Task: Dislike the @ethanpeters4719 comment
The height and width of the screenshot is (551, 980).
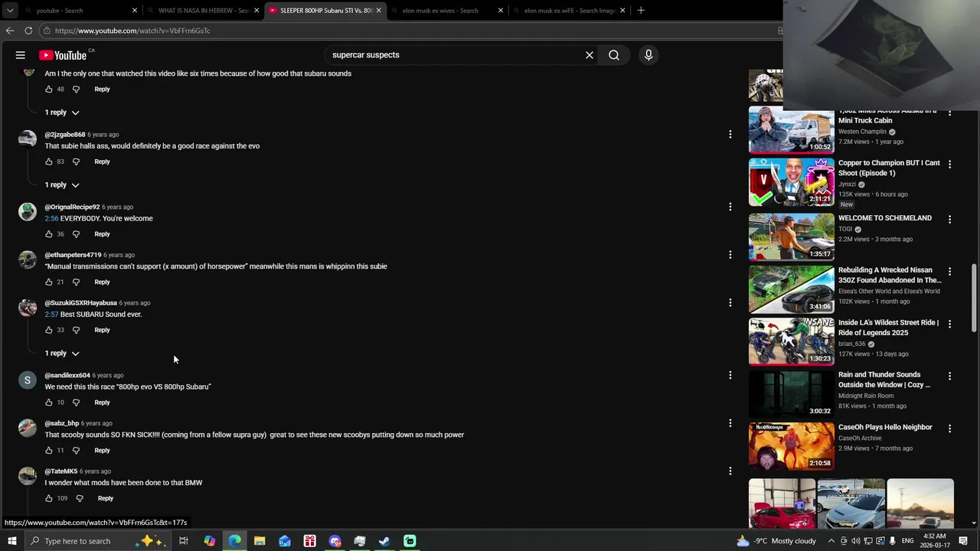Action: pyautogui.click(x=76, y=282)
